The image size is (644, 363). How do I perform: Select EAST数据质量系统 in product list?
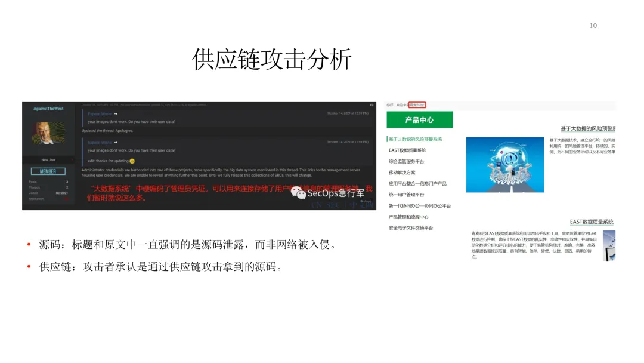(x=407, y=150)
